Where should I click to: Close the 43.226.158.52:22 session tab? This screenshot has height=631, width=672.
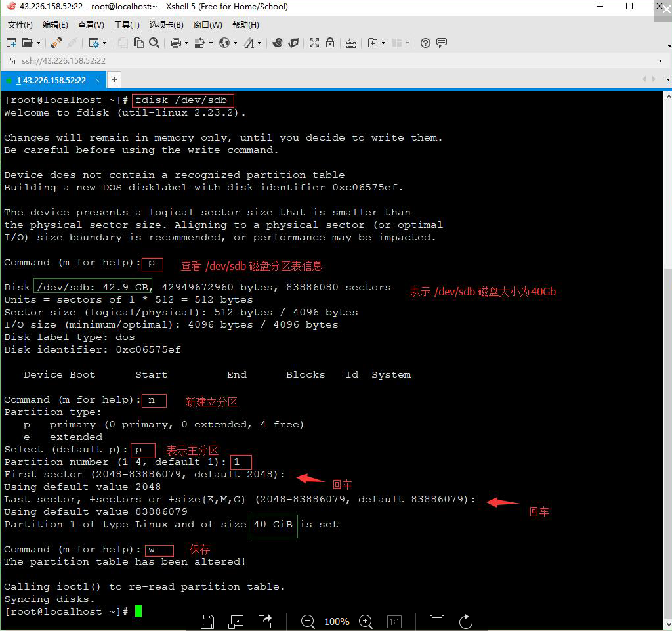[97, 81]
